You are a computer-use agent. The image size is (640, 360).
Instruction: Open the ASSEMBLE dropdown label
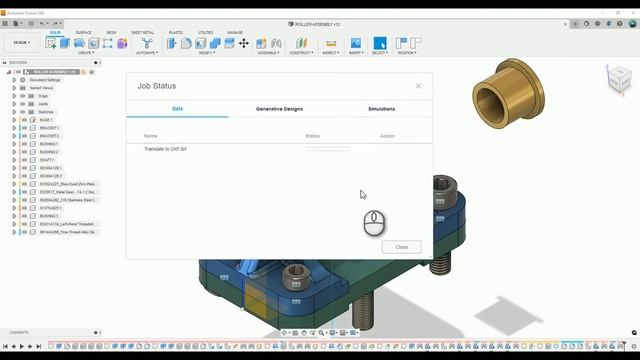[269, 53]
